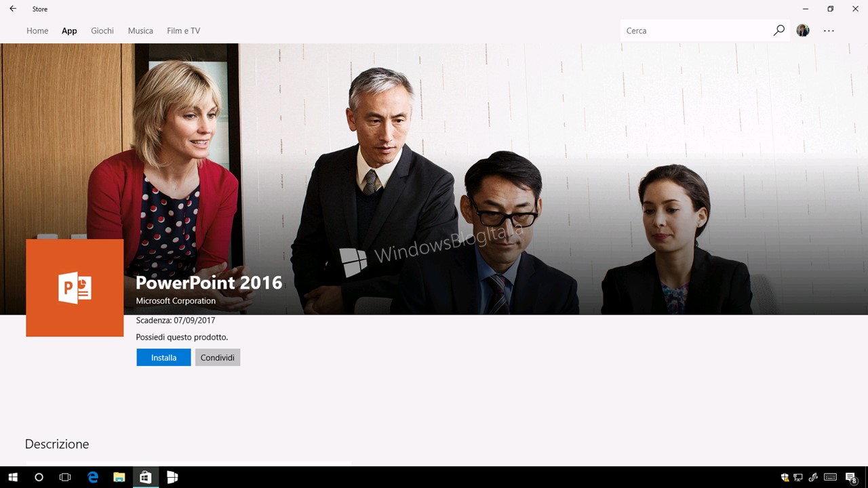Click the PowerPoint 2016 title
The width and height of the screenshot is (868, 488).
(209, 283)
